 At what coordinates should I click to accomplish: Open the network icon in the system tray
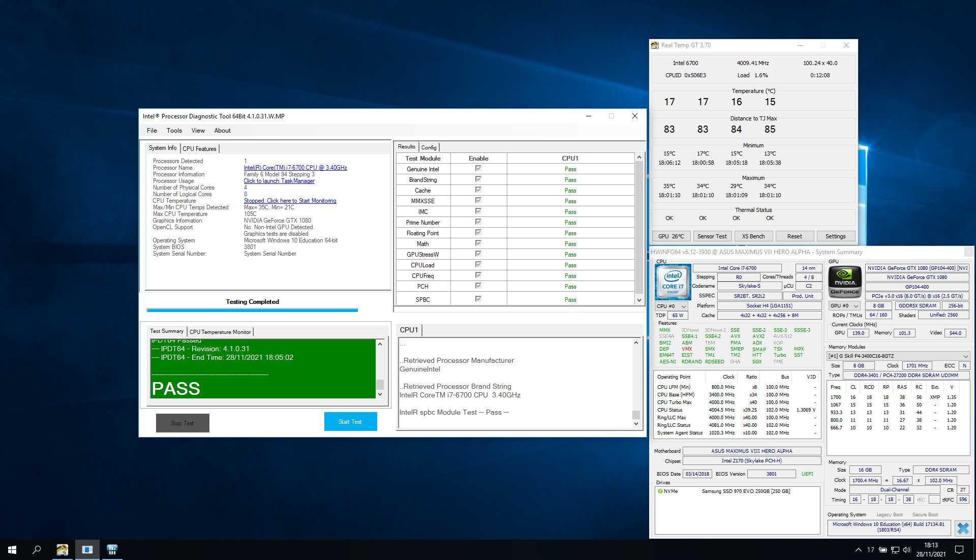(895, 550)
